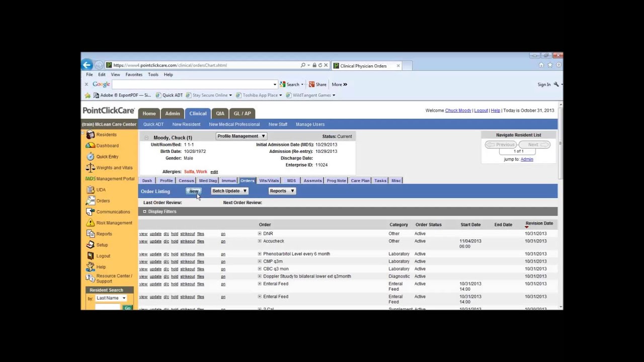Open the Care Plan resident tab
Viewport: 644px width, 362px height.
(x=360, y=180)
